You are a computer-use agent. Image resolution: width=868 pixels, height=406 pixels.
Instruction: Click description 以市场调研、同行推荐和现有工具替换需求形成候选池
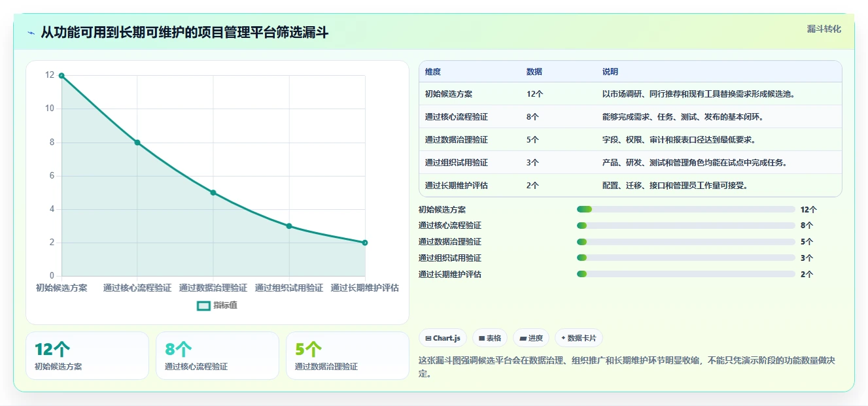(699, 94)
